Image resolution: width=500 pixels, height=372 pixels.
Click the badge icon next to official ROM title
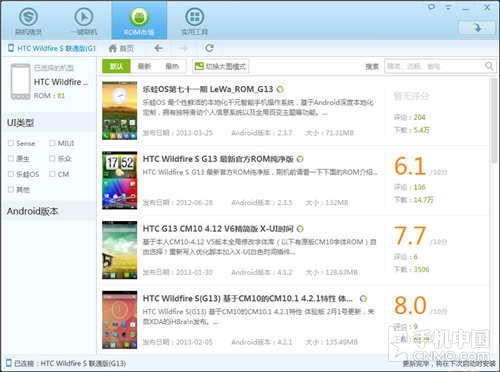click(x=300, y=159)
